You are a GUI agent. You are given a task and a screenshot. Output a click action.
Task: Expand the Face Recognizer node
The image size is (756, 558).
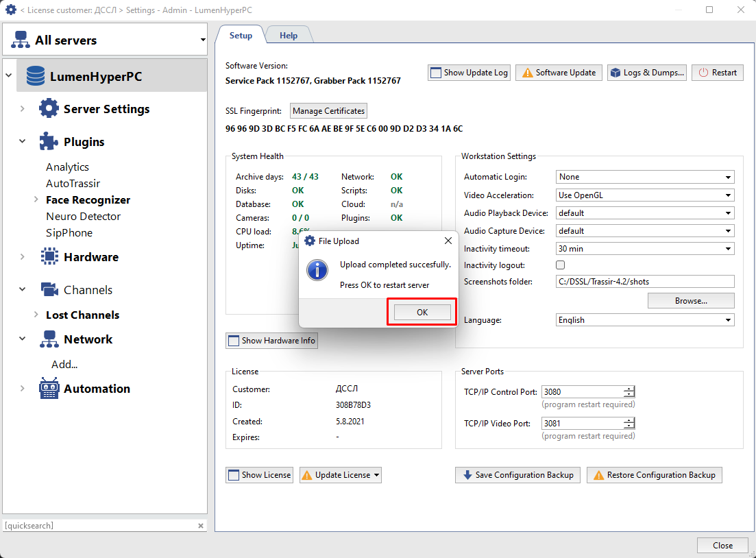[36, 199]
